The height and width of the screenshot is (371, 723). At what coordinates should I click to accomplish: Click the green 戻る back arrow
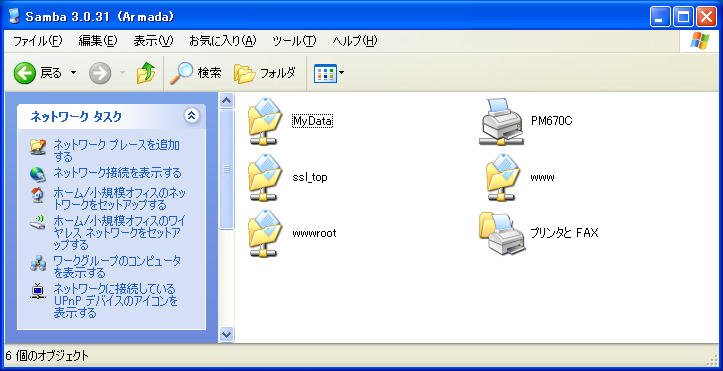24,73
